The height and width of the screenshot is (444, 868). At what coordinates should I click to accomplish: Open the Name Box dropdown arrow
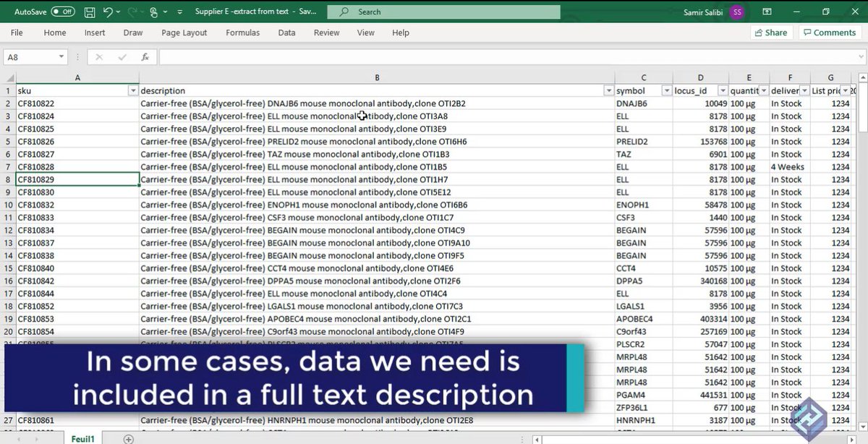(61, 57)
